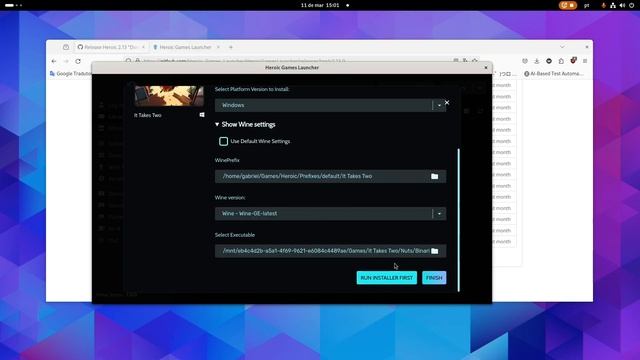This screenshot has height=360, width=640.
Task: Open the Google Tradutor bookmark
Action: tap(70, 74)
